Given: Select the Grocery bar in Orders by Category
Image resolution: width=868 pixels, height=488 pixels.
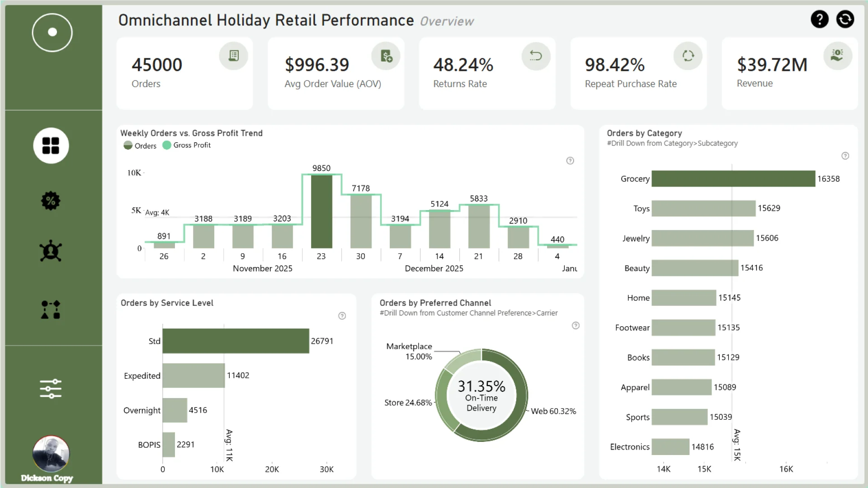Looking at the screenshot, I should [x=733, y=179].
